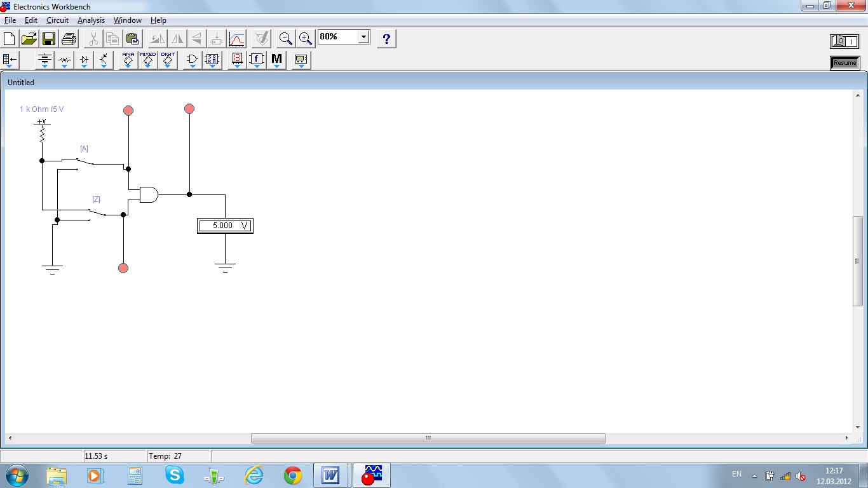This screenshot has width=868, height=488.
Task: Open the File menu
Action: [x=10, y=20]
